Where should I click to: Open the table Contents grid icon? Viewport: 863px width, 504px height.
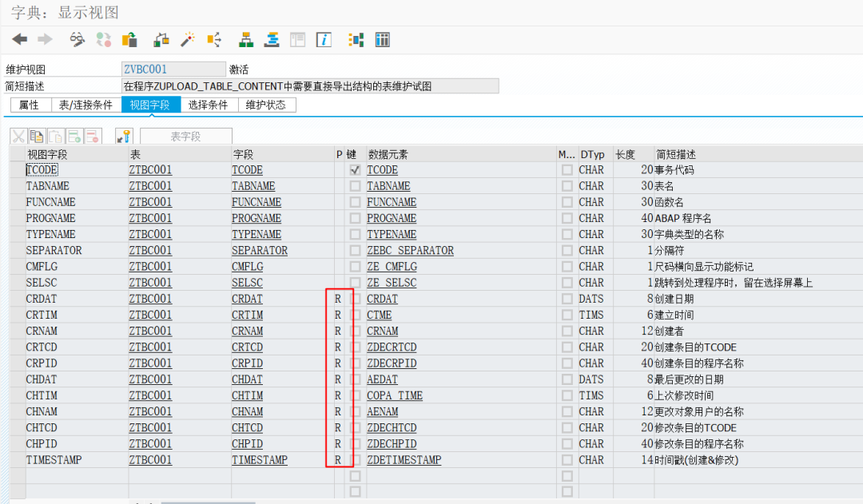tap(383, 40)
